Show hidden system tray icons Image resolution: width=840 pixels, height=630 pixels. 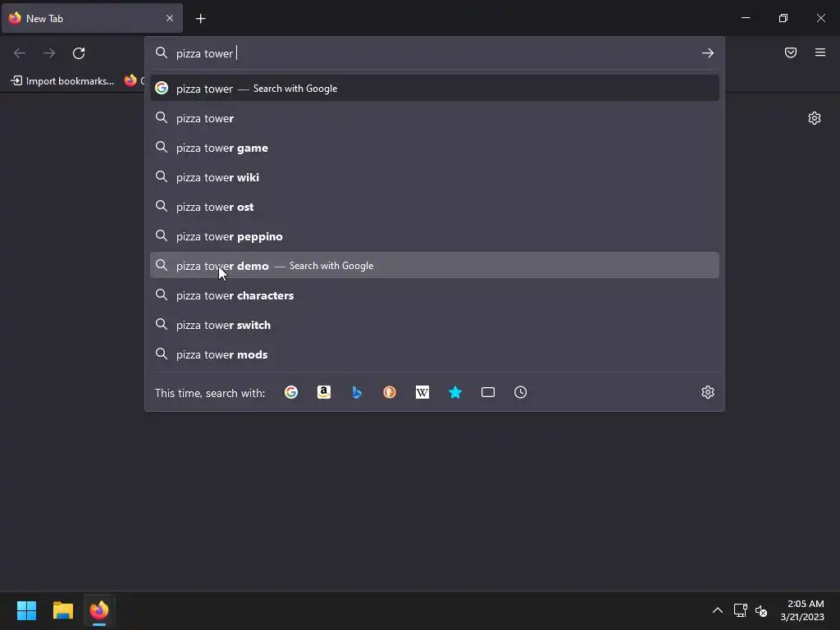coord(717,610)
